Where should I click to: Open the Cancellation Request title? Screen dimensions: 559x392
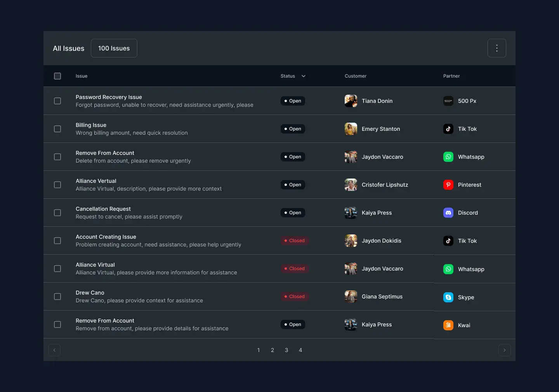click(x=103, y=209)
